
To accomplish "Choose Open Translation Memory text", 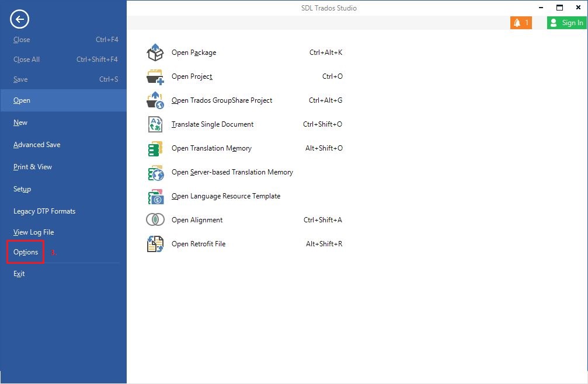I will (x=211, y=148).
